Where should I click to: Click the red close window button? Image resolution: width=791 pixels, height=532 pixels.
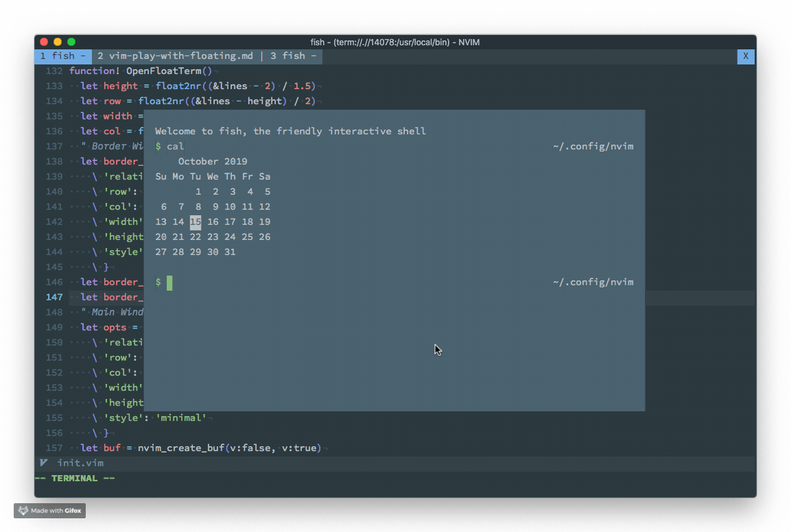44,42
